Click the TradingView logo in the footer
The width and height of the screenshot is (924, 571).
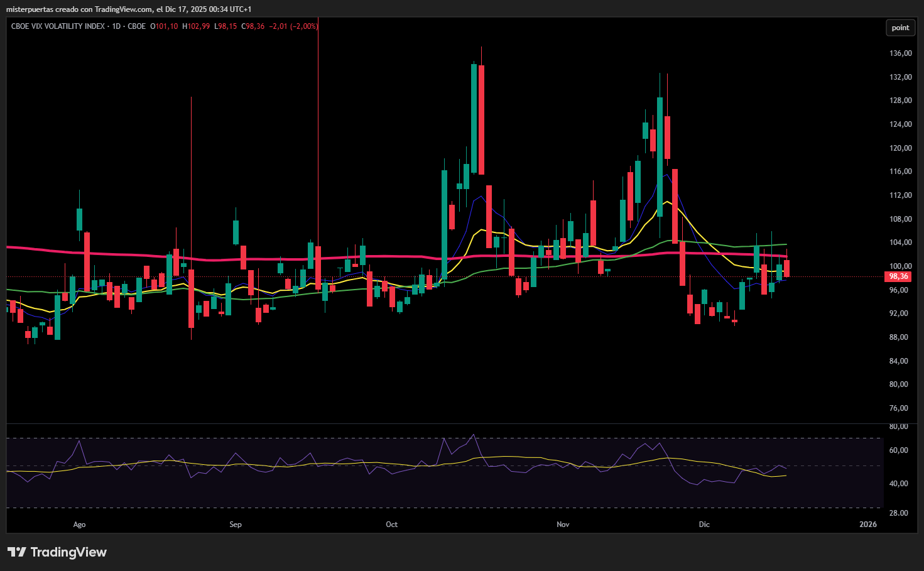(57, 552)
